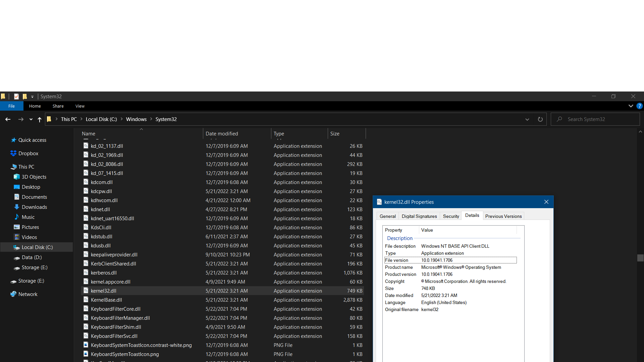The image size is (644, 362).
Task: Click the back navigation arrow
Action: 8,119
